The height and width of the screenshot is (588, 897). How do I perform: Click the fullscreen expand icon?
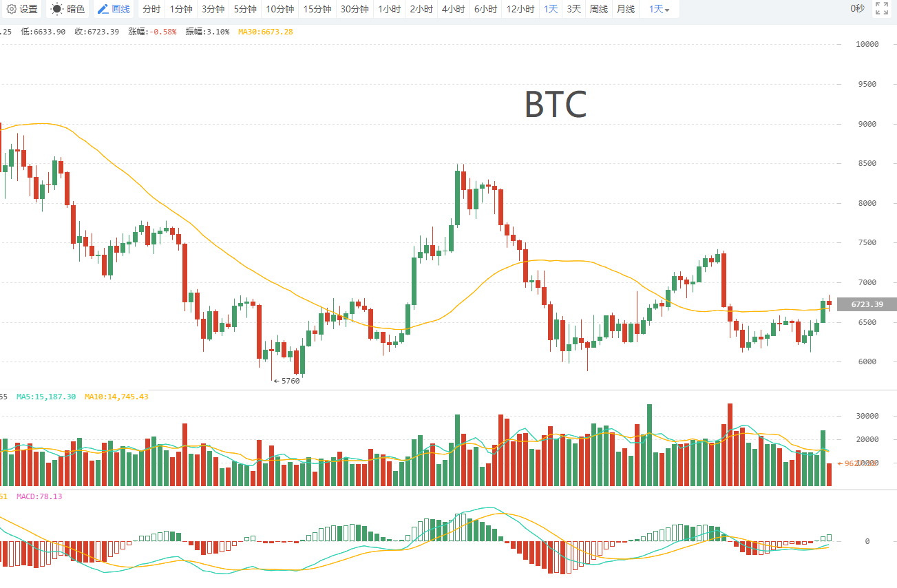pyautogui.click(x=881, y=9)
